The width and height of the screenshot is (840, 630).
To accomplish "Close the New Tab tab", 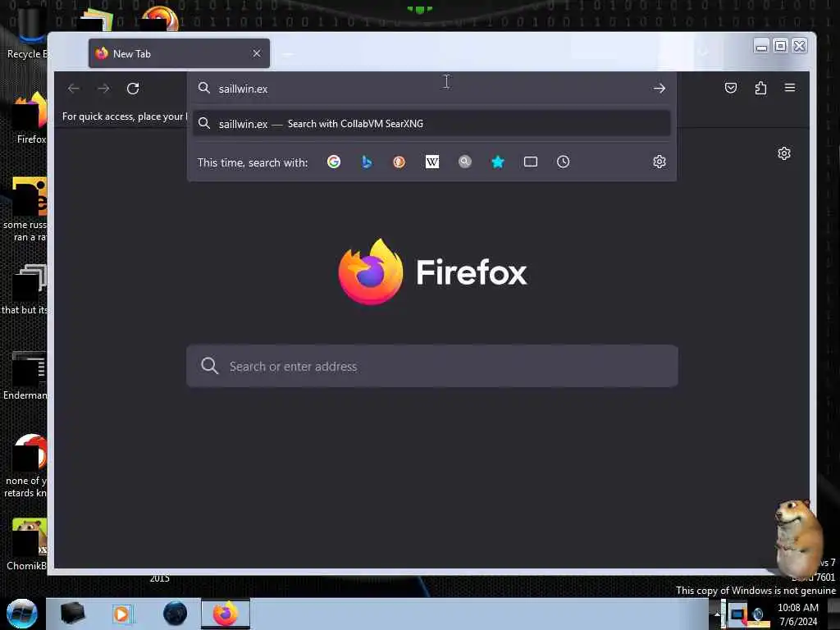I will pos(257,53).
